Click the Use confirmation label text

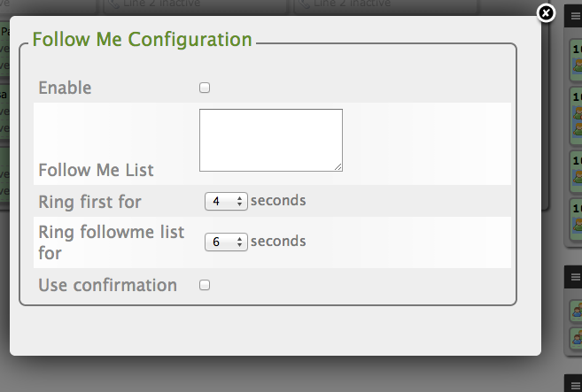click(108, 285)
